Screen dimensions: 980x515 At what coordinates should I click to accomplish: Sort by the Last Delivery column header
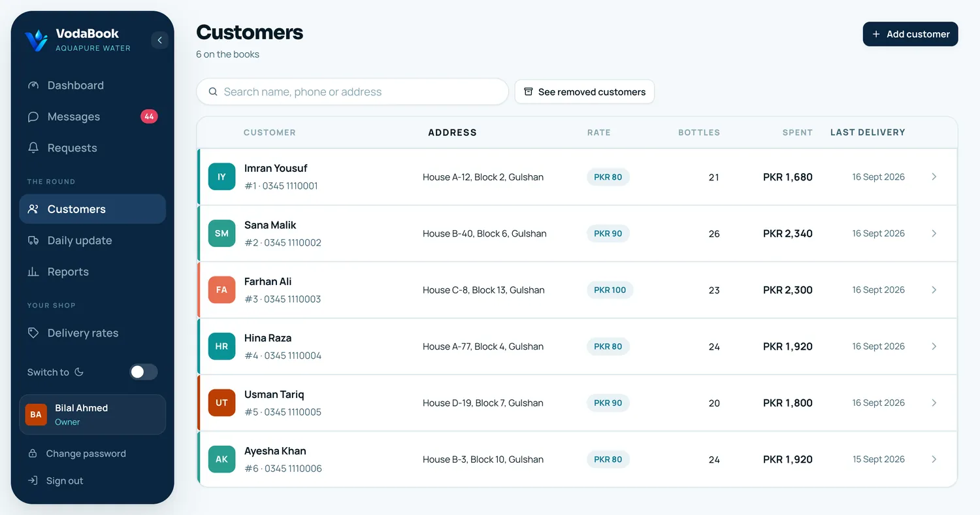(868, 133)
